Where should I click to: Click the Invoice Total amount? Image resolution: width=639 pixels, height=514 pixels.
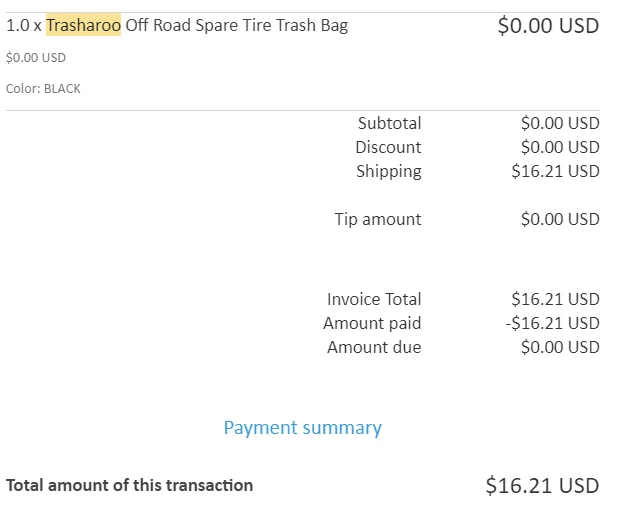555,299
